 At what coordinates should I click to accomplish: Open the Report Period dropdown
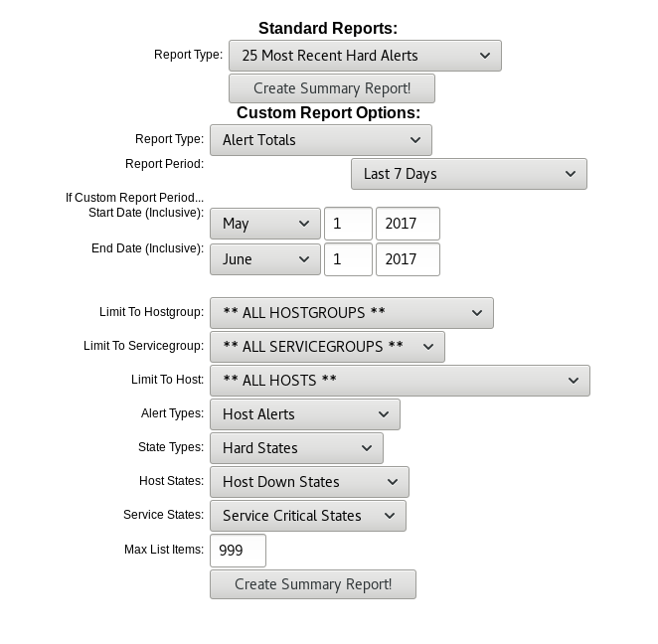tap(468, 174)
